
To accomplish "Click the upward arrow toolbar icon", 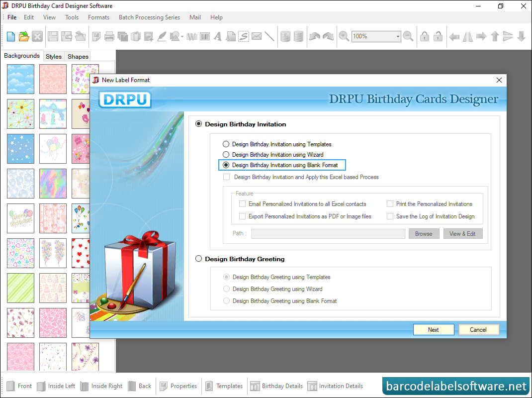I will pos(495,36).
